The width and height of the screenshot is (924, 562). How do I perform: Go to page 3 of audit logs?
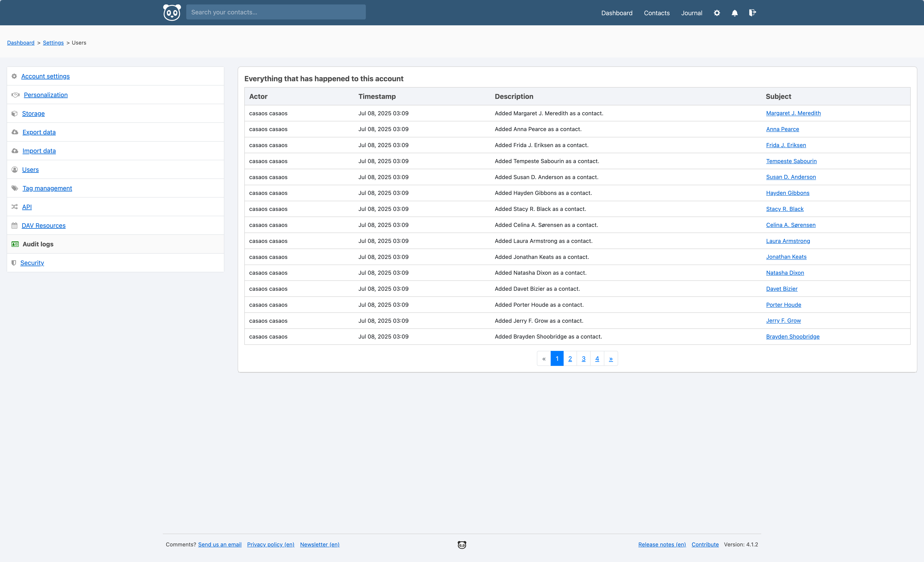pos(583,359)
